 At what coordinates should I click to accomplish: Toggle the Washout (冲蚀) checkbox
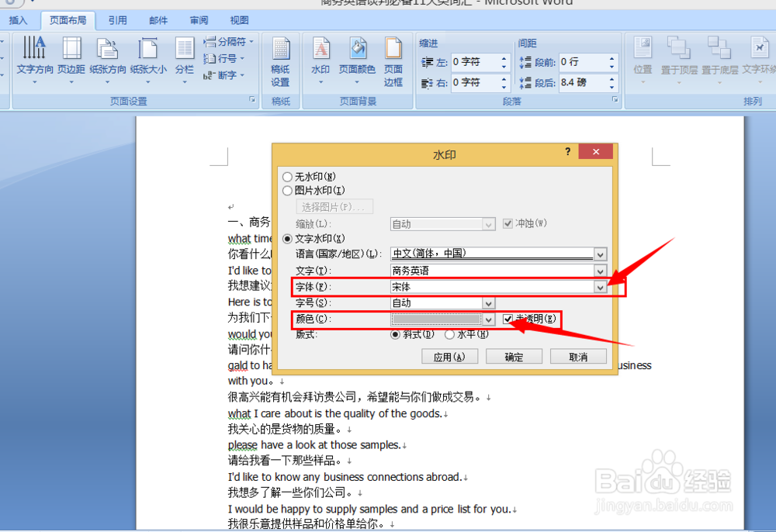[508, 223]
